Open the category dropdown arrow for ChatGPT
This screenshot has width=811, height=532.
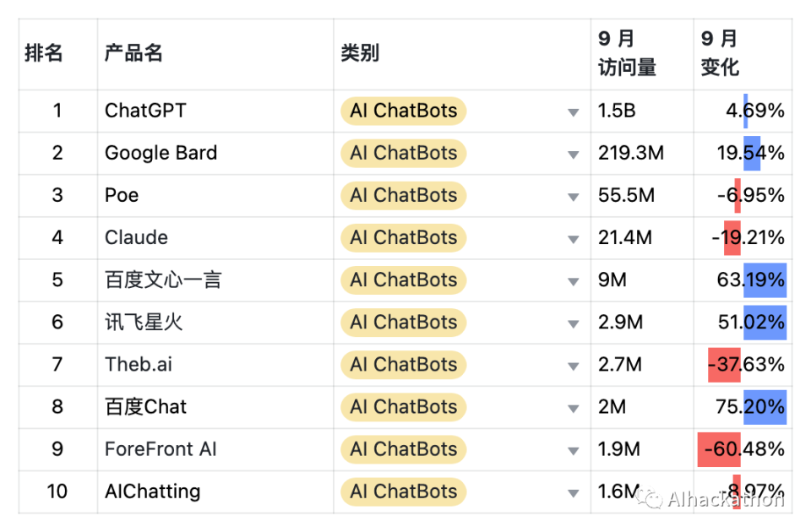click(x=574, y=112)
